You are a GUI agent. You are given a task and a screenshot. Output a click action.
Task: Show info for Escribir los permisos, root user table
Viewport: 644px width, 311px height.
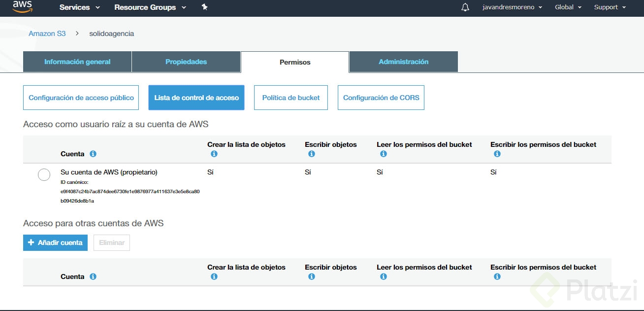coord(497,154)
